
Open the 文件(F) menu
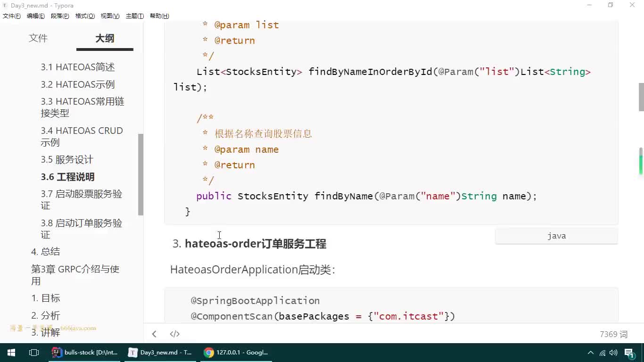tap(12, 16)
